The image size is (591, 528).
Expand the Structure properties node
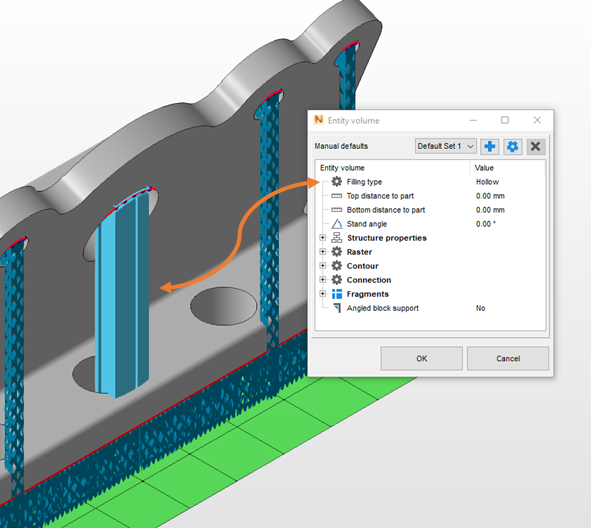click(323, 237)
